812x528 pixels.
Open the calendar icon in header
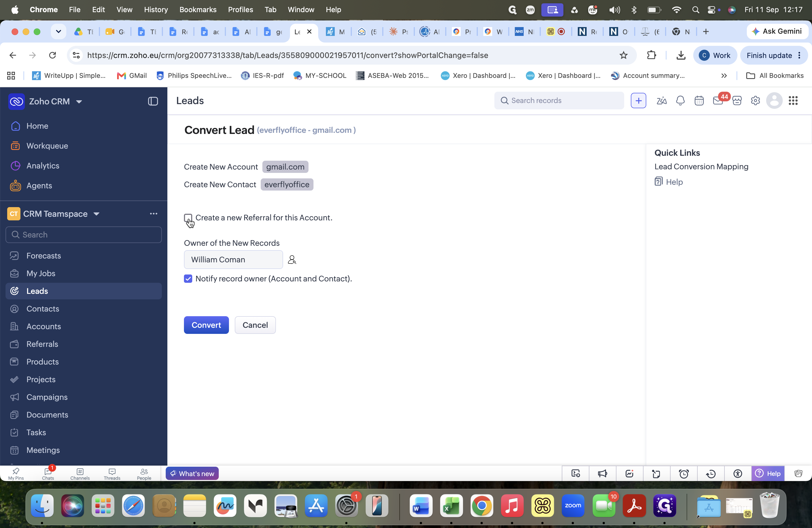[x=699, y=101]
